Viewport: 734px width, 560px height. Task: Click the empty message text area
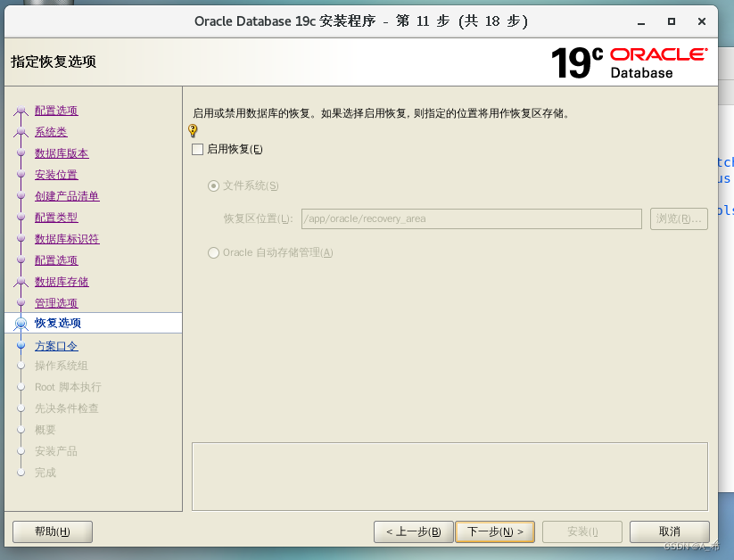(x=449, y=477)
